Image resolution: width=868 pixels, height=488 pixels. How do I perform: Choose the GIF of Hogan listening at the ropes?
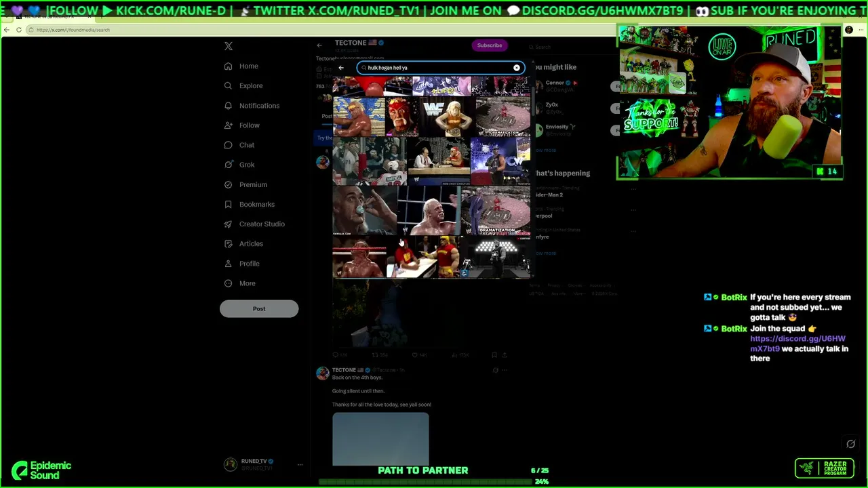[429, 211]
